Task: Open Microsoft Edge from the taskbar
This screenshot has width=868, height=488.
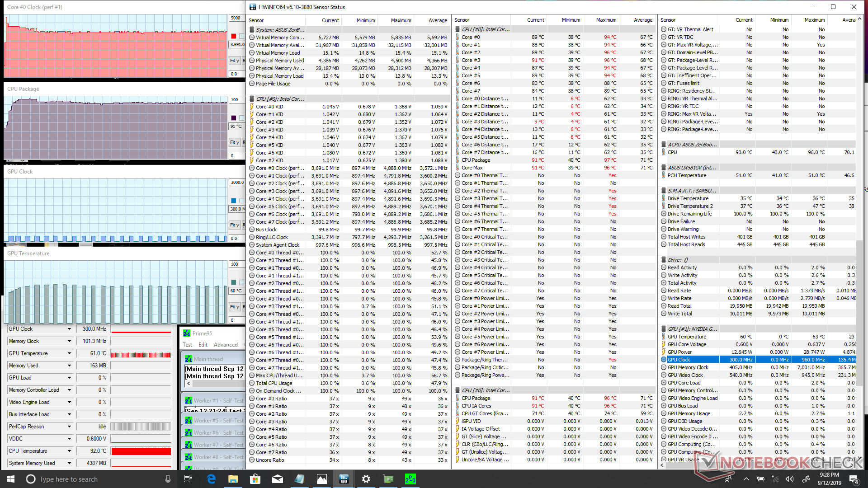Action: (211, 479)
